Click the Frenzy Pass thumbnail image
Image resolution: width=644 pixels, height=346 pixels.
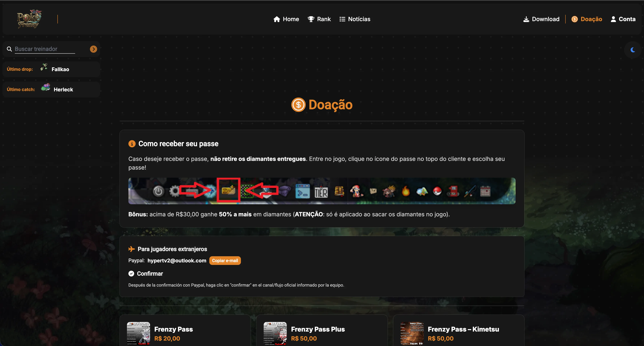(139, 334)
